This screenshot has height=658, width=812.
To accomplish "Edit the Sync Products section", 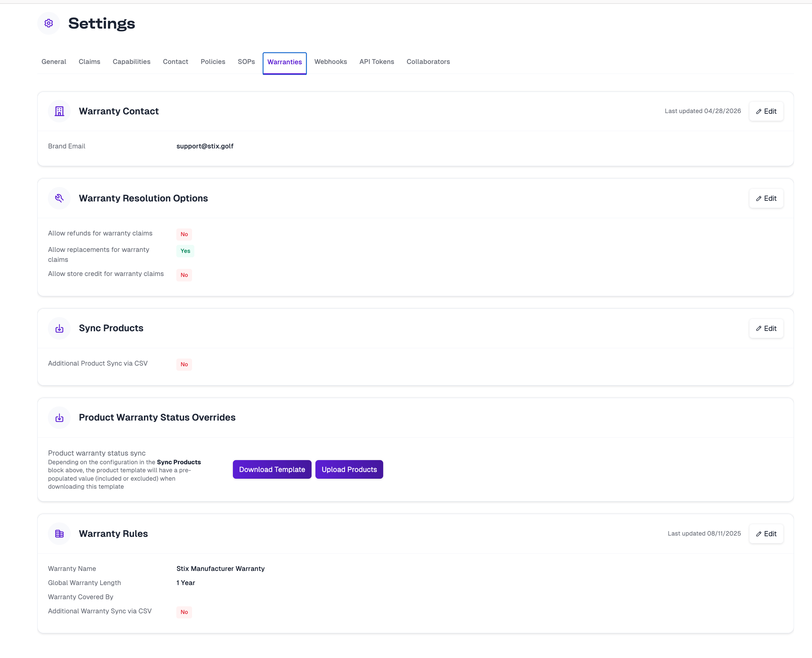I will 766,329.
